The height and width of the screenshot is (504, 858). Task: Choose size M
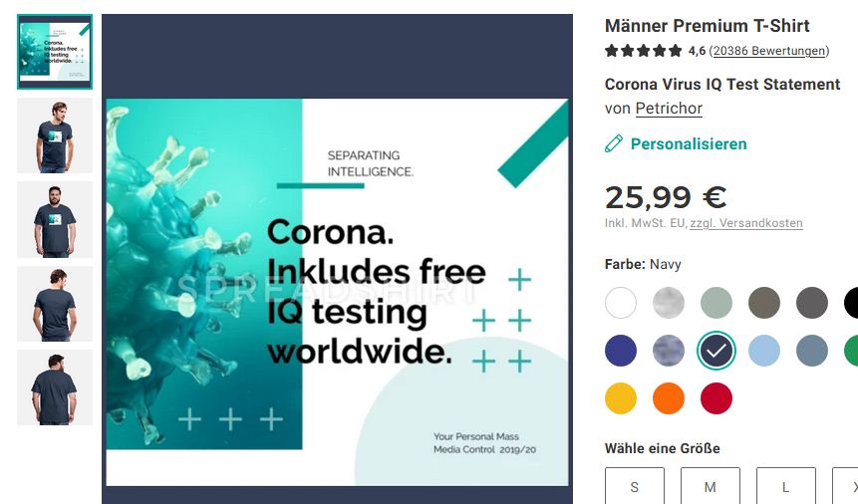710,486
